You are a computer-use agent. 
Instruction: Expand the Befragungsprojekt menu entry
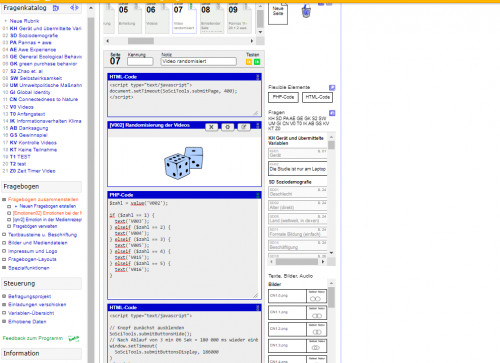coord(29,296)
